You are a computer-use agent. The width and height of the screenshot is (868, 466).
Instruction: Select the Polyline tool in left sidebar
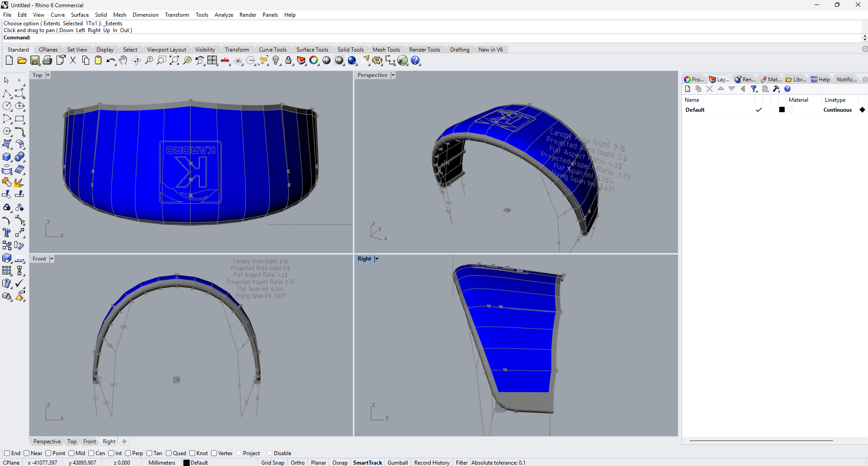(7, 93)
